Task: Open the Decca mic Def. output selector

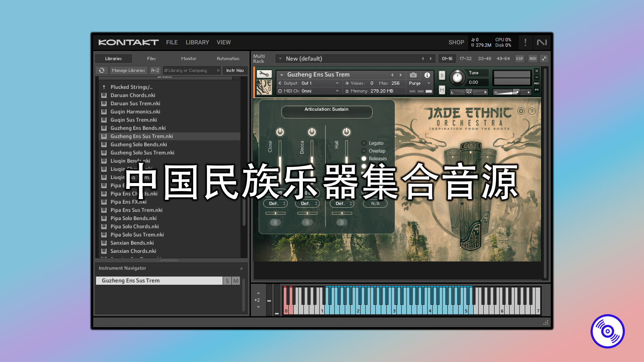Action: 307,203
